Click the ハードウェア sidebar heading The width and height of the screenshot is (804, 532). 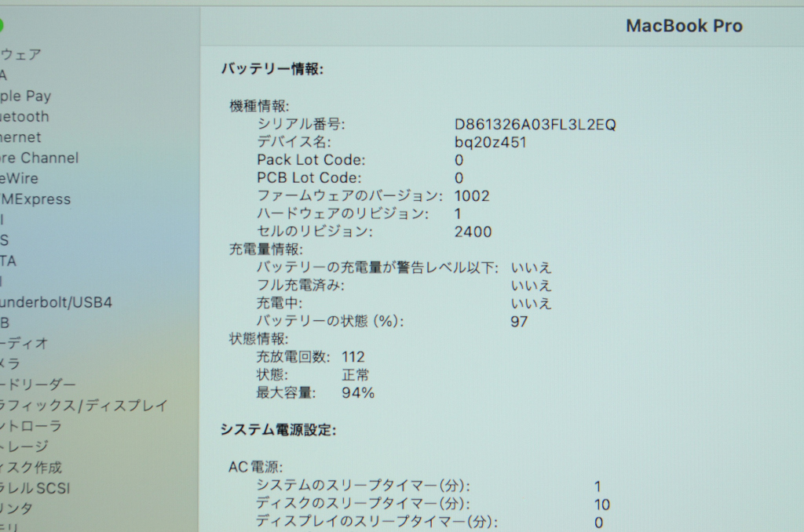pos(20,54)
